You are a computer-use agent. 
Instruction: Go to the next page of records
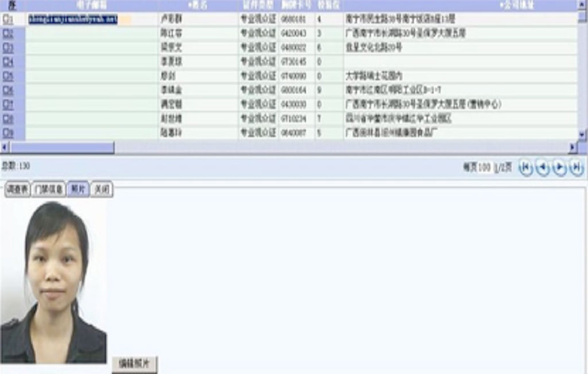[559, 167]
